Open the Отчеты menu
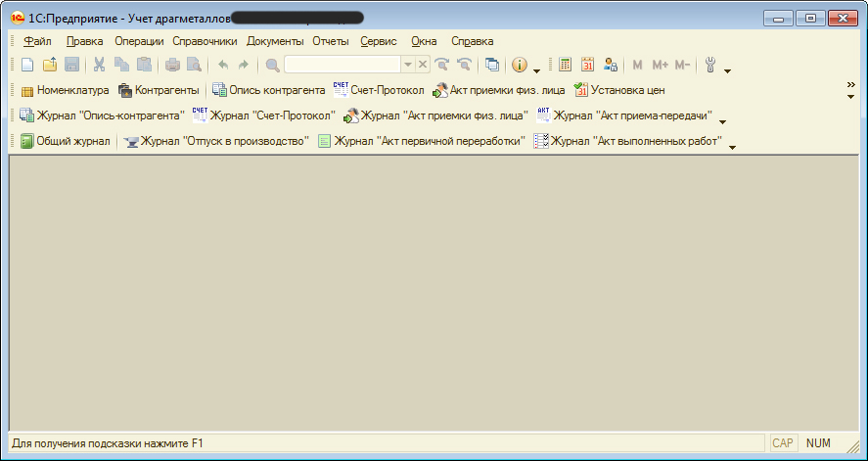Viewport: 868px width, 461px height. 331,41
